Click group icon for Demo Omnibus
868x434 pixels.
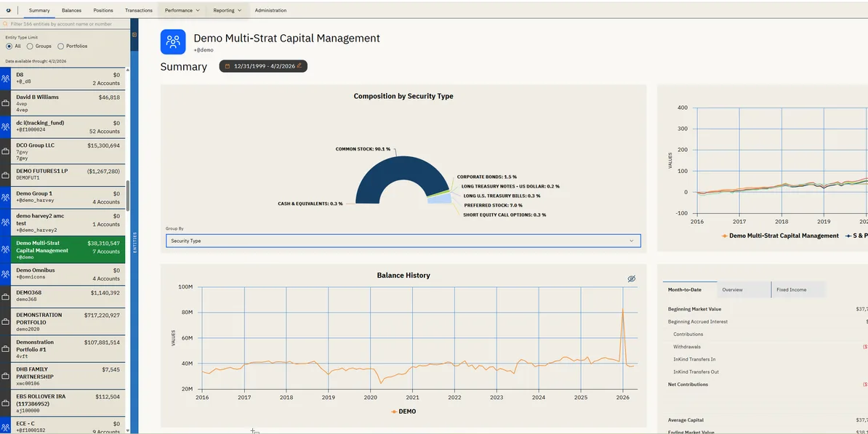(6, 274)
